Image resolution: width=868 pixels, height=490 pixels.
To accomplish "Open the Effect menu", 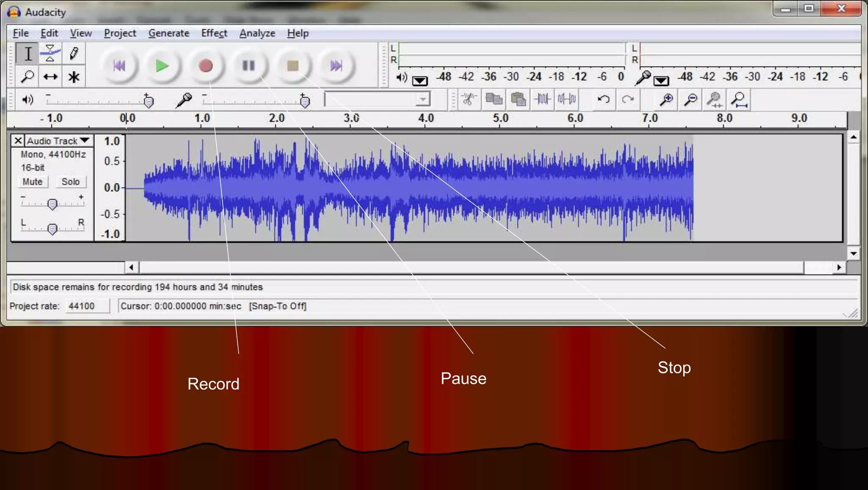I will point(214,33).
